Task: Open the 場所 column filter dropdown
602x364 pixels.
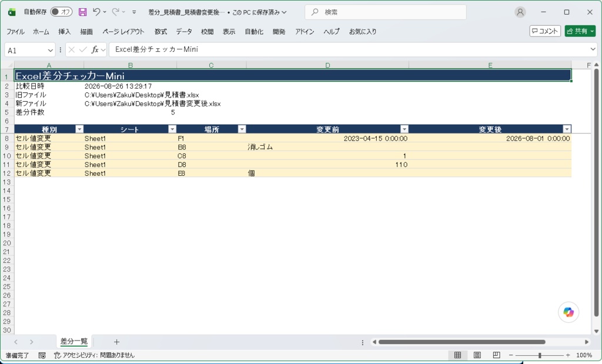Action: pos(242,129)
